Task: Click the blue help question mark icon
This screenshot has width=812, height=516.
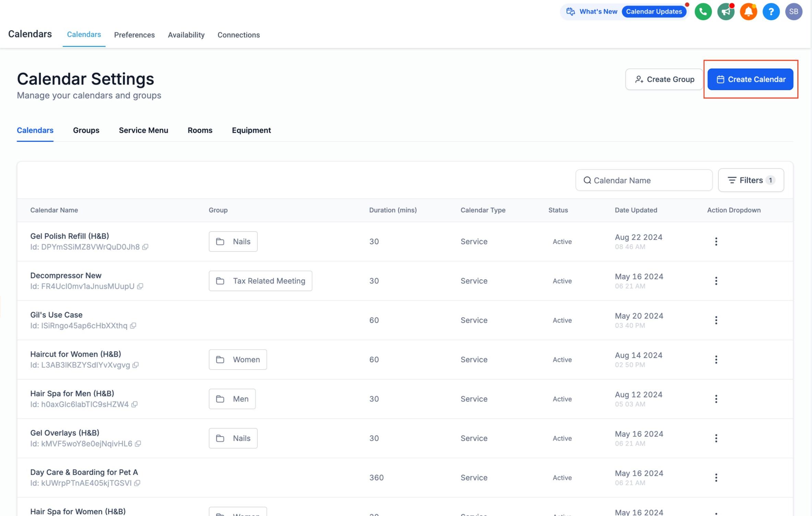Action: pyautogui.click(x=771, y=12)
